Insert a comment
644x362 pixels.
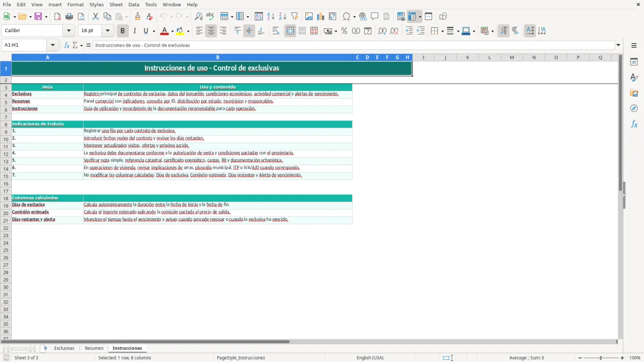tap(375, 17)
